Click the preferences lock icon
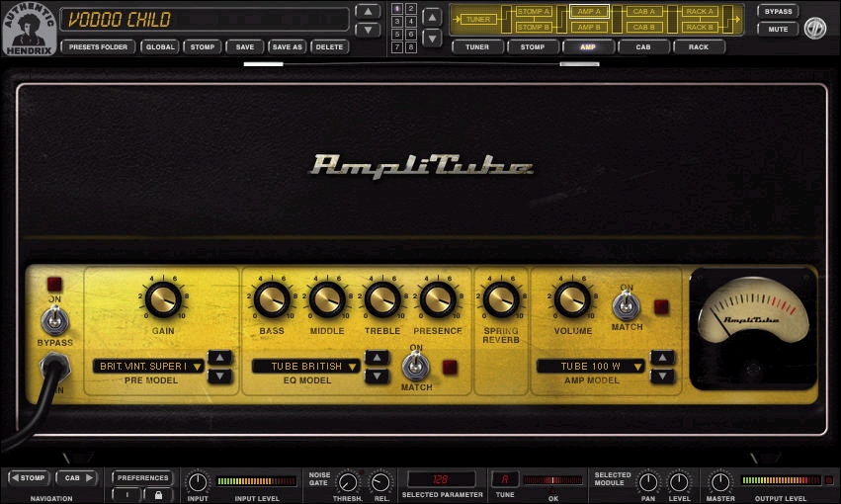 tap(158, 495)
